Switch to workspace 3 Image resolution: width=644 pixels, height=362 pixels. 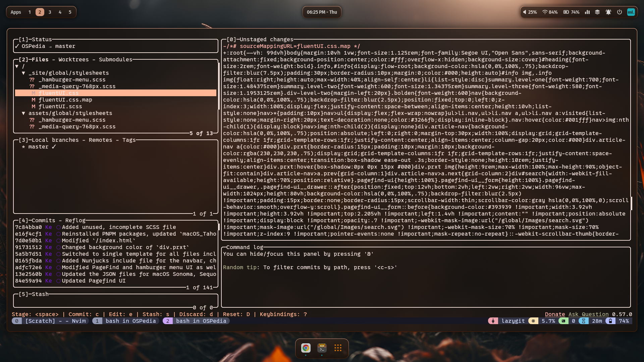coord(50,12)
